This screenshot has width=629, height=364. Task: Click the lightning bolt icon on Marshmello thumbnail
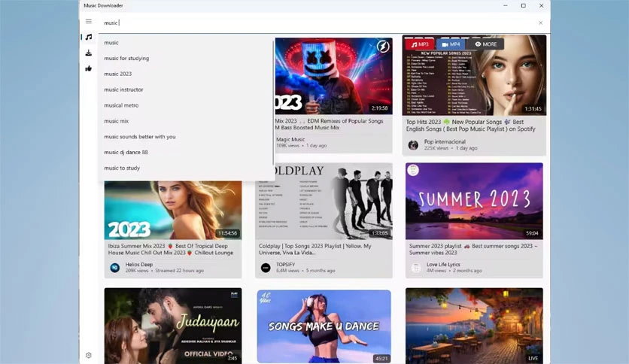coord(383,47)
